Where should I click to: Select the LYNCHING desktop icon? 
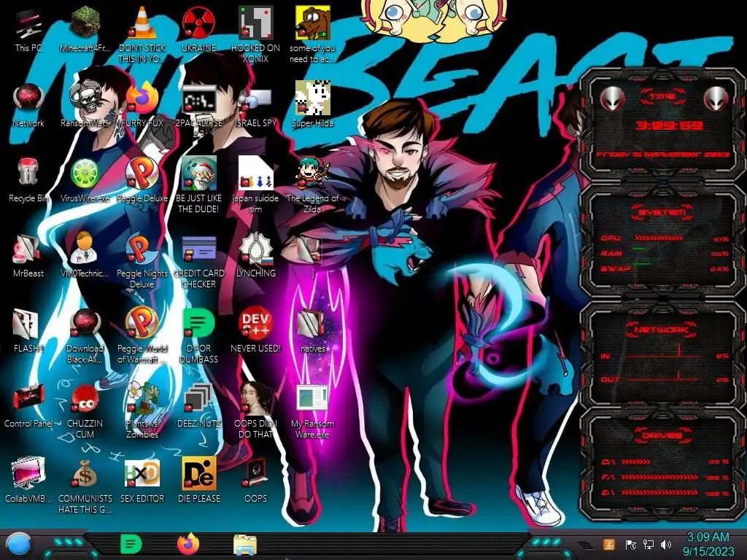[x=255, y=256]
